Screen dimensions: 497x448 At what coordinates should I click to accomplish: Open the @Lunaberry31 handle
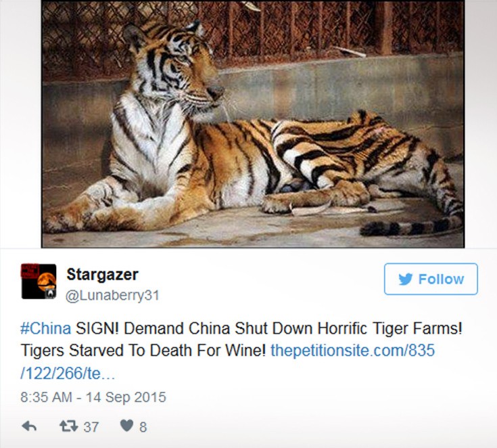pyautogui.click(x=112, y=295)
